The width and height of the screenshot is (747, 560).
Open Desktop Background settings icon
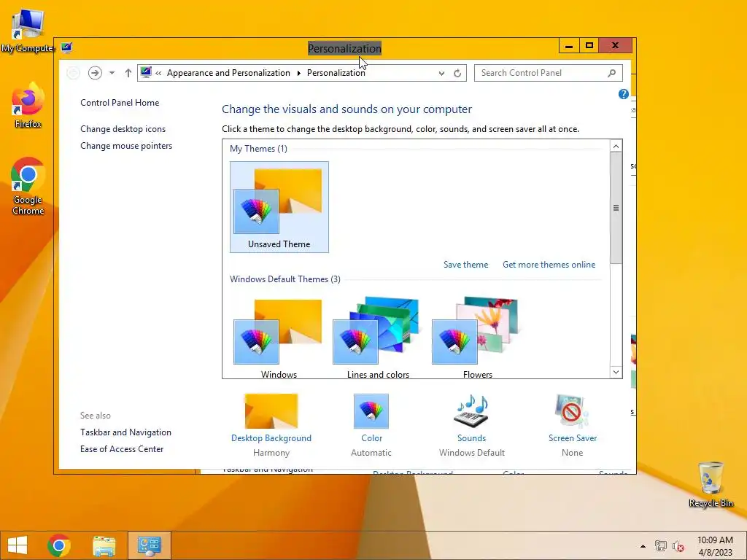[x=271, y=411]
